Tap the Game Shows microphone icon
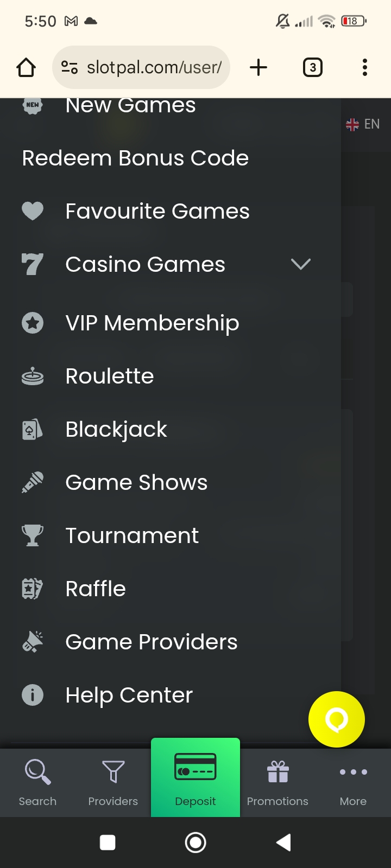 33,482
